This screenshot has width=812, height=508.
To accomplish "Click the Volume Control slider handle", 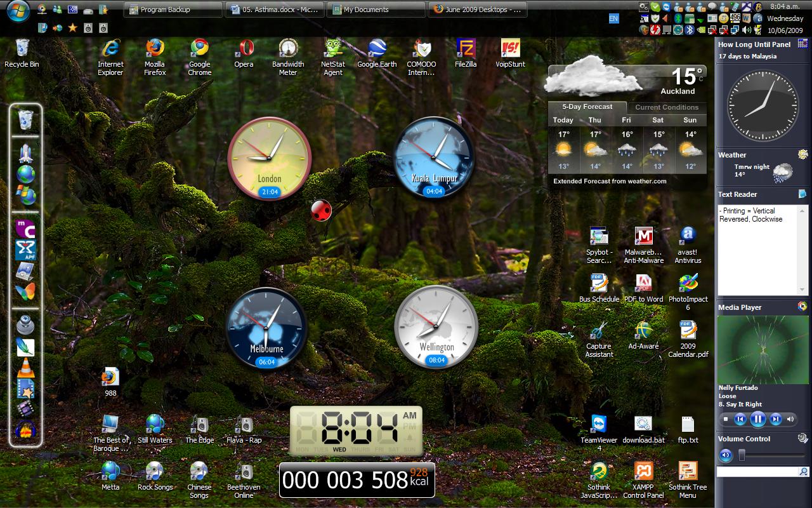I will (x=742, y=455).
